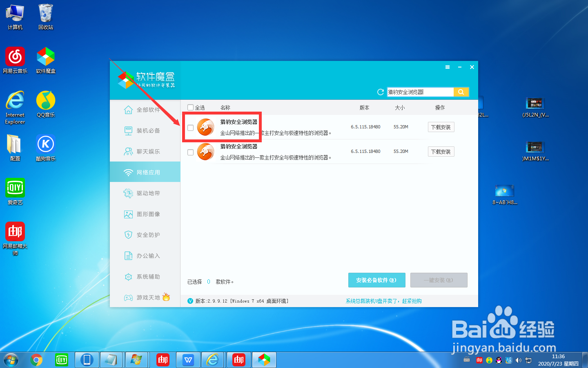The image size is (588, 368).
Task: Open the app menu hamburger icon
Action: pyautogui.click(x=448, y=67)
